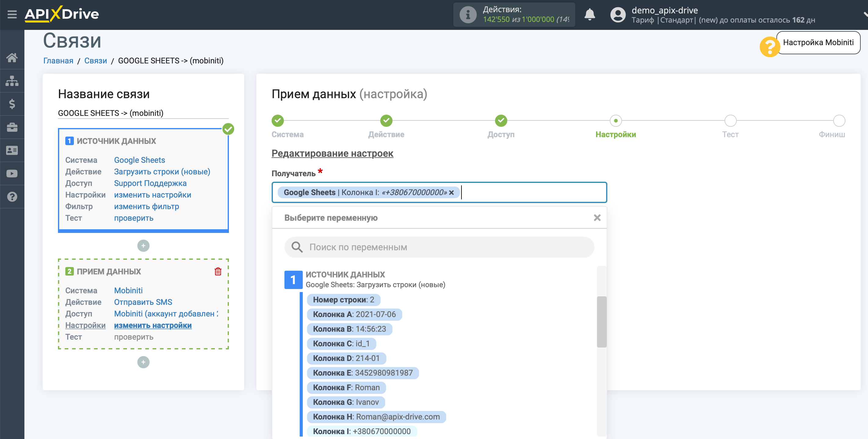The image size is (868, 439).
Task: Click the ApiX-Drive logo
Action: [62, 14]
